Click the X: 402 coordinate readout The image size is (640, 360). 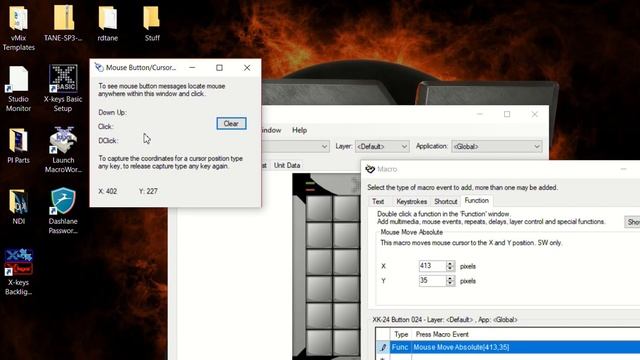click(108, 191)
